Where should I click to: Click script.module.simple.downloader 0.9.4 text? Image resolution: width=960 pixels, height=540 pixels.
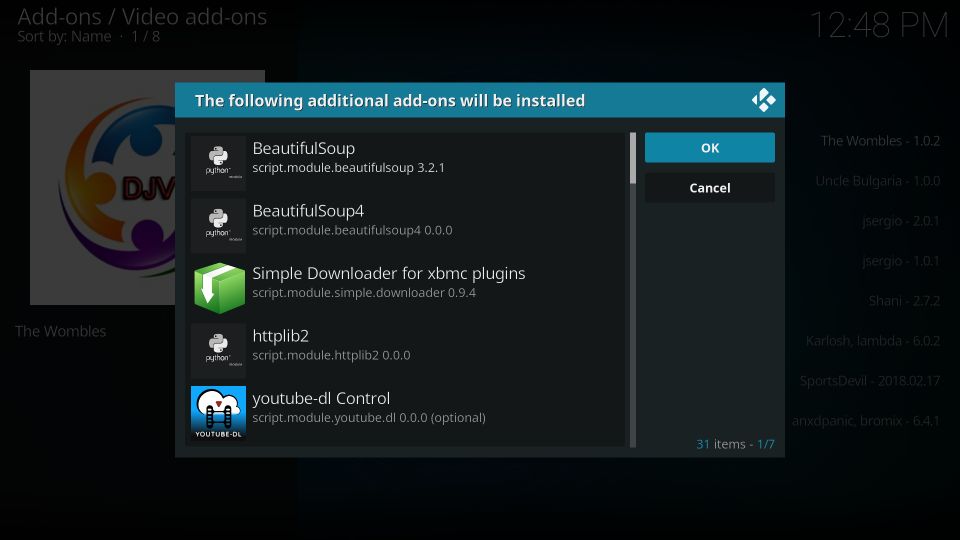[364, 293]
